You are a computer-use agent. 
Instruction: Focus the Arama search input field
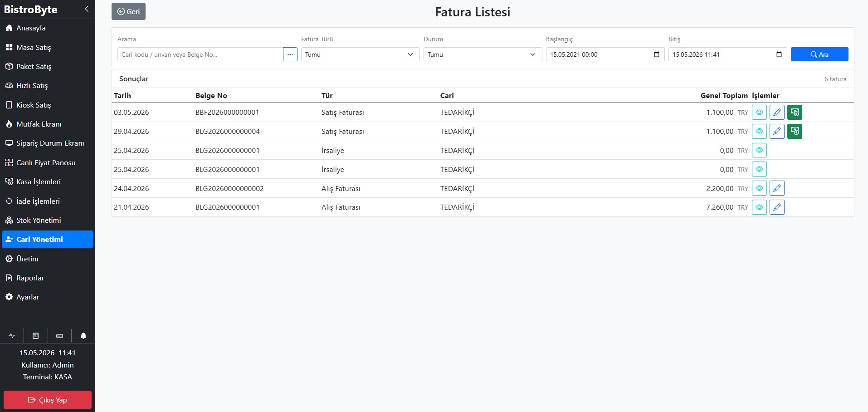click(200, 54)
